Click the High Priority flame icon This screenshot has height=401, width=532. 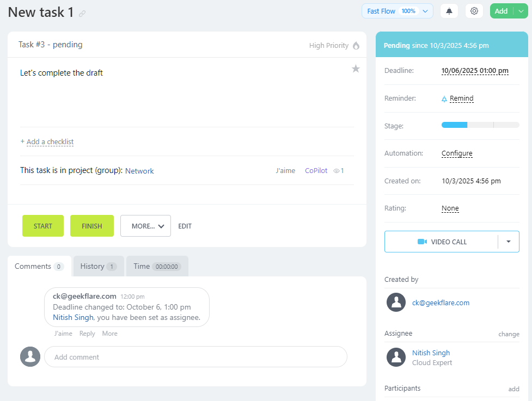[358, 46]
